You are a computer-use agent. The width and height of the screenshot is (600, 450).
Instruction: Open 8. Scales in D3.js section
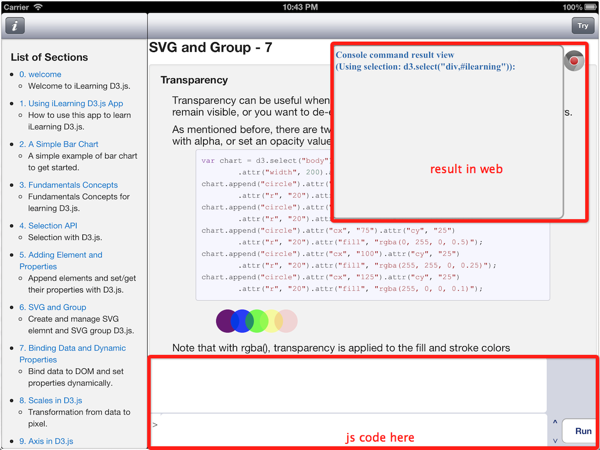tap(51, 400)
